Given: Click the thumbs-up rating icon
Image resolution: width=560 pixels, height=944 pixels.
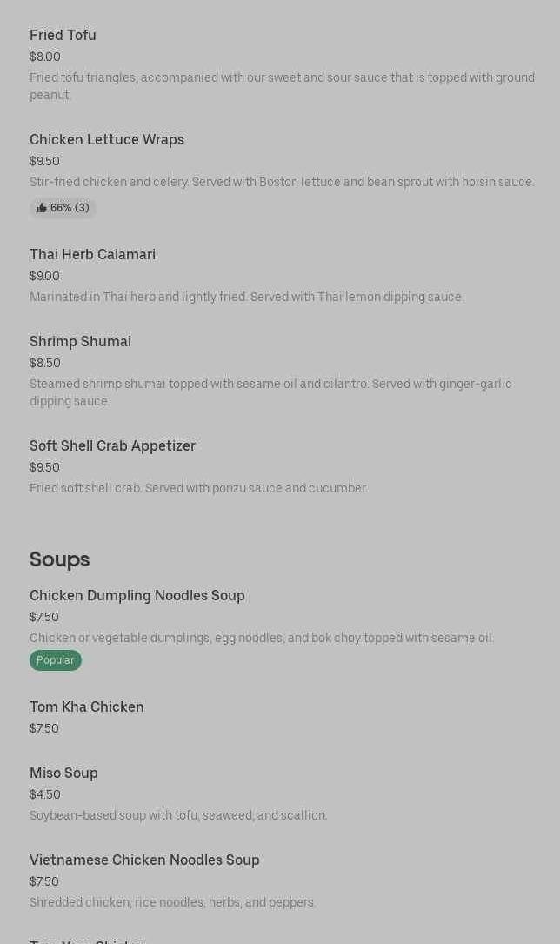Looking at the screenshot, I should (42, 209).
